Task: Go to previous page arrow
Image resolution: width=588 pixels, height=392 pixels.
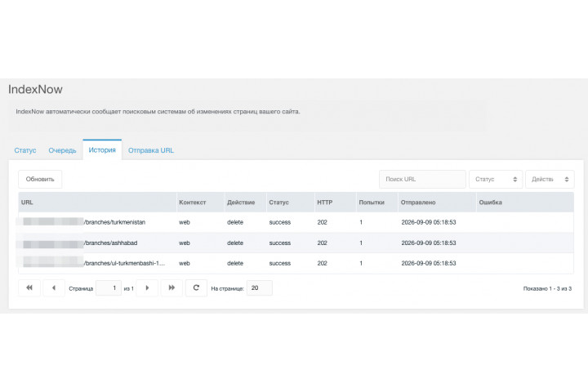Action: (54, 288)
